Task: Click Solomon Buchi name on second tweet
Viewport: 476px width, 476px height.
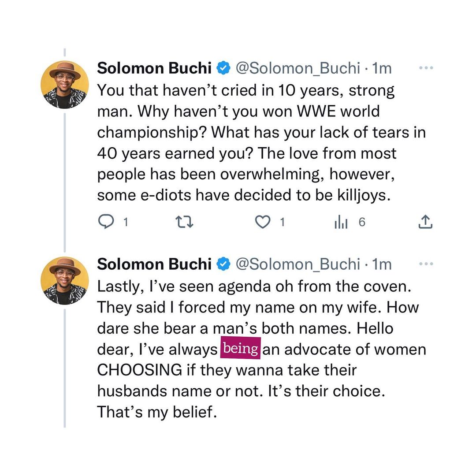Action: point(154,264)
